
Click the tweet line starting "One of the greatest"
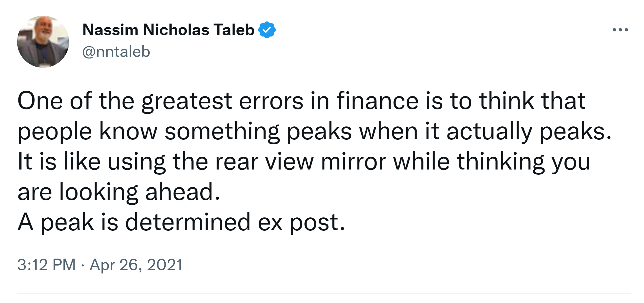301,101
